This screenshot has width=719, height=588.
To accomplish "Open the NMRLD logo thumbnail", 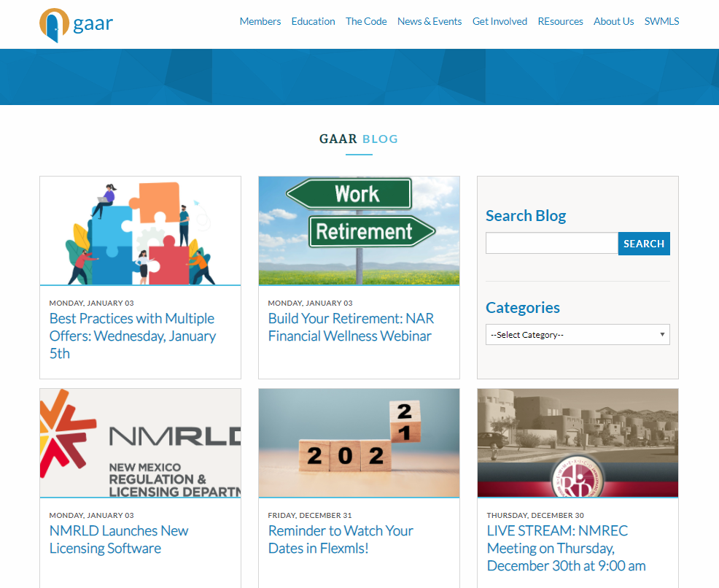I will (140, 443).
